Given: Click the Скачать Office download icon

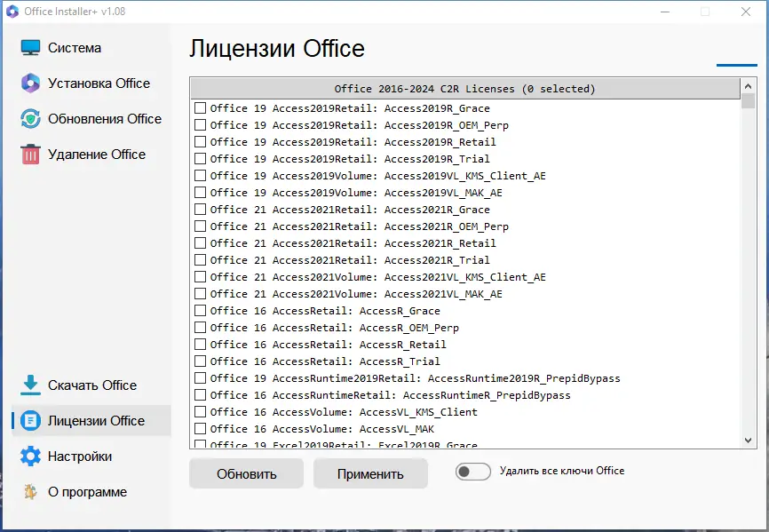Looking at the screenshot, I should [31, 385].
